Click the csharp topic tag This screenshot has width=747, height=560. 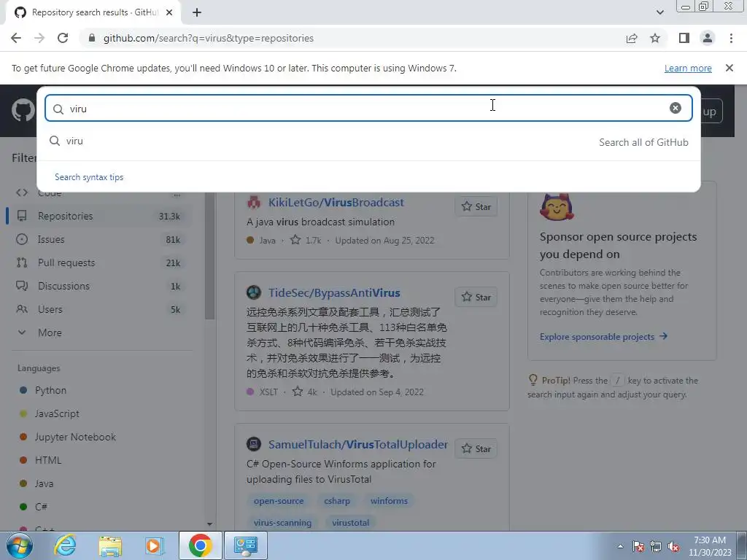point(337,501)
